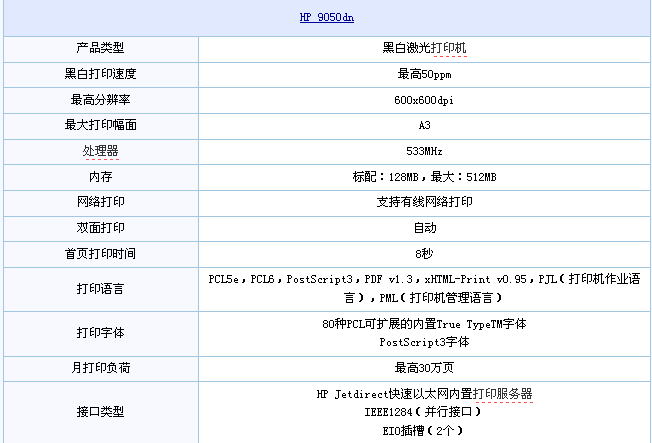Select the 600x600dpi value
This screenshot has height=443, width=652.
(424, 100)
